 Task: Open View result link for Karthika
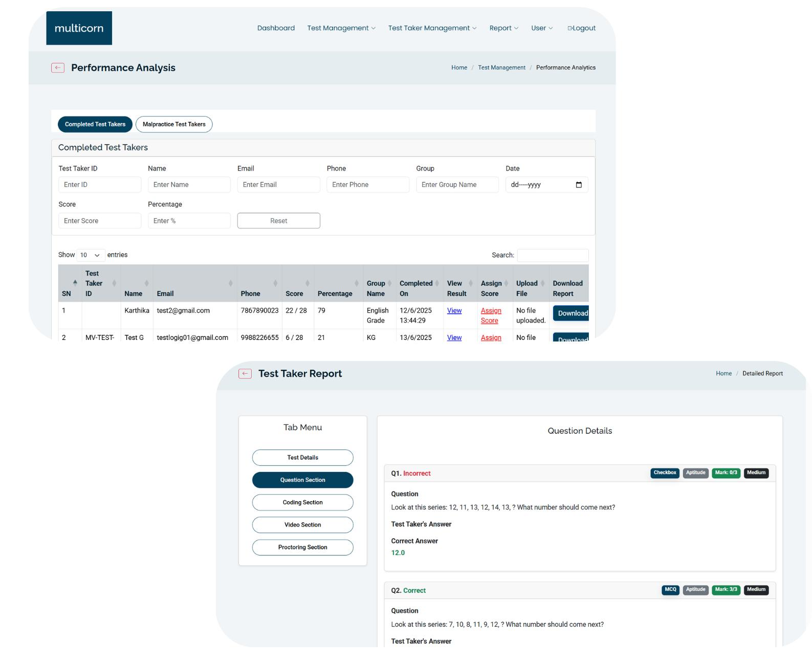(x=454, y=311)
